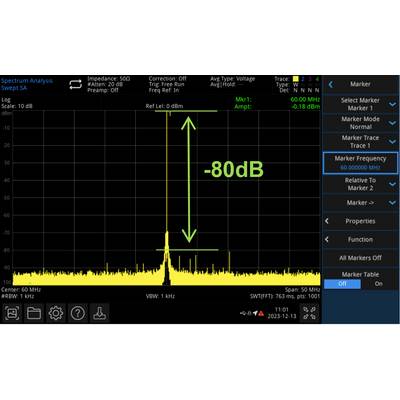Go back using the Marker menu back arrow
The height and width of the screenshot is (400, 400).
[330, 85]
